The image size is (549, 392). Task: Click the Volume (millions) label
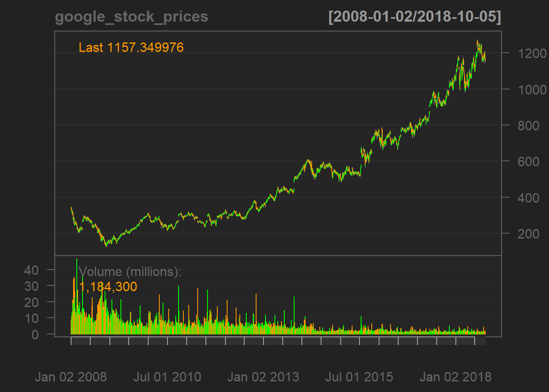click(130, 272)
